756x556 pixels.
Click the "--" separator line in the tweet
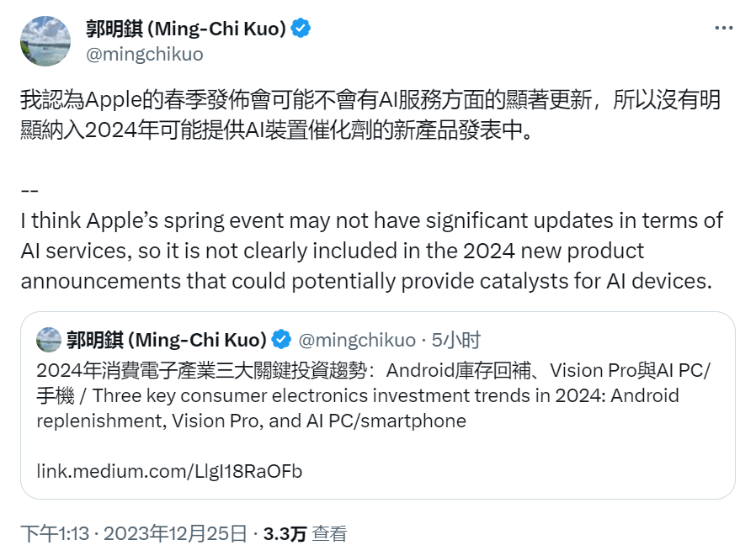[29, 192]
